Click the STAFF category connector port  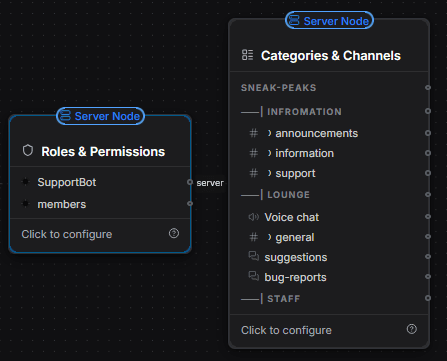428,298
